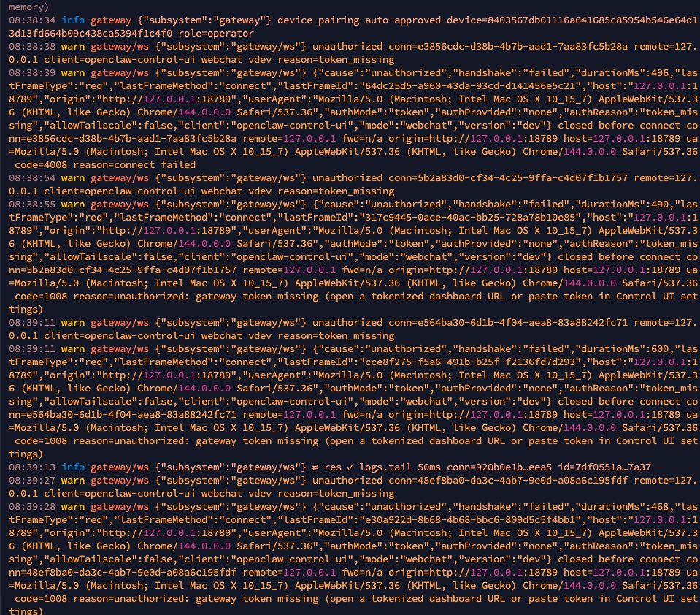Select lastFrameId 317c9445-0ace-40ac-bb25-728a78b10e85
The height and width of the screenshot is (615, 700).
469,218
